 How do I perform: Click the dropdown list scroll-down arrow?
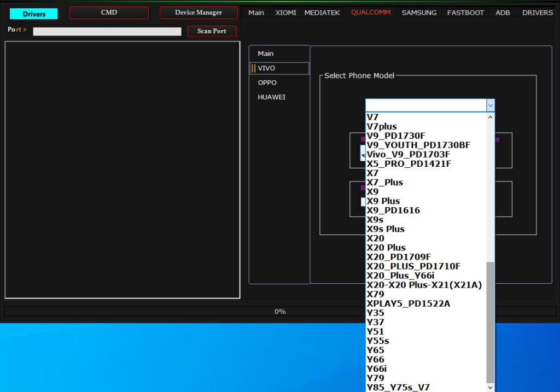coord(491,388)
